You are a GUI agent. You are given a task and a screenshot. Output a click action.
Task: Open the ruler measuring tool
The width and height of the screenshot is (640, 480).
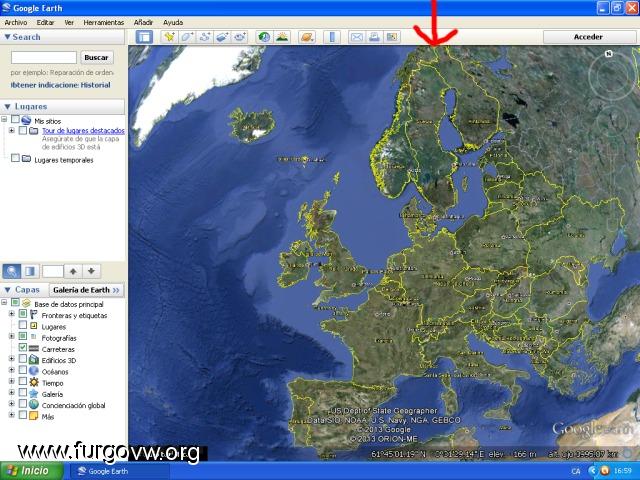332,37
